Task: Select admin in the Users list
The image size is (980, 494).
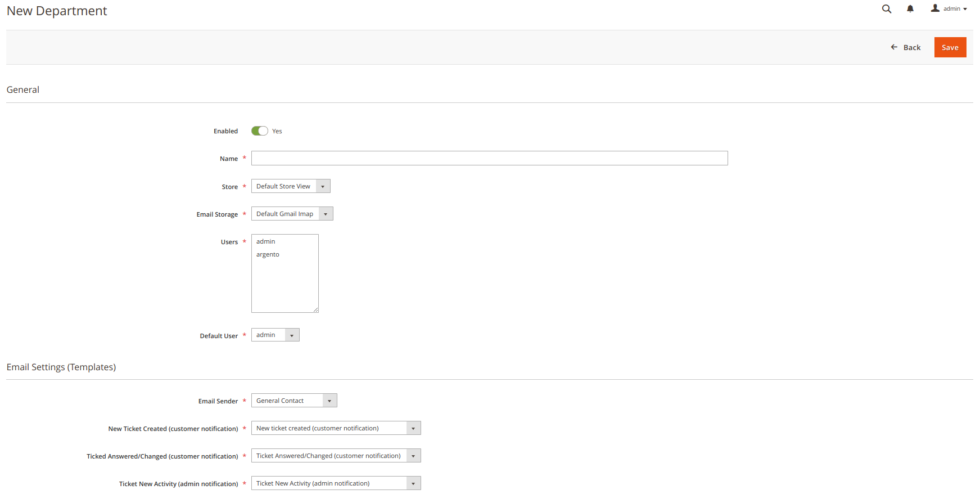Action: click(284, 241)
